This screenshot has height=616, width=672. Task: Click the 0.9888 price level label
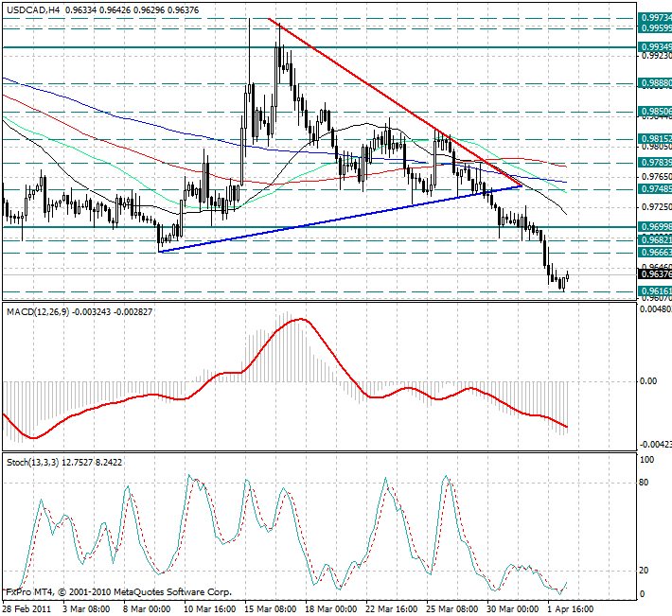[x=655, y=83]
